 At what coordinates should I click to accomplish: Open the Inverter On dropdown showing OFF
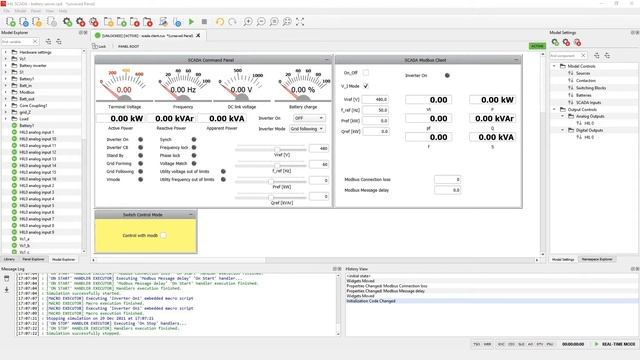point(309,118)
